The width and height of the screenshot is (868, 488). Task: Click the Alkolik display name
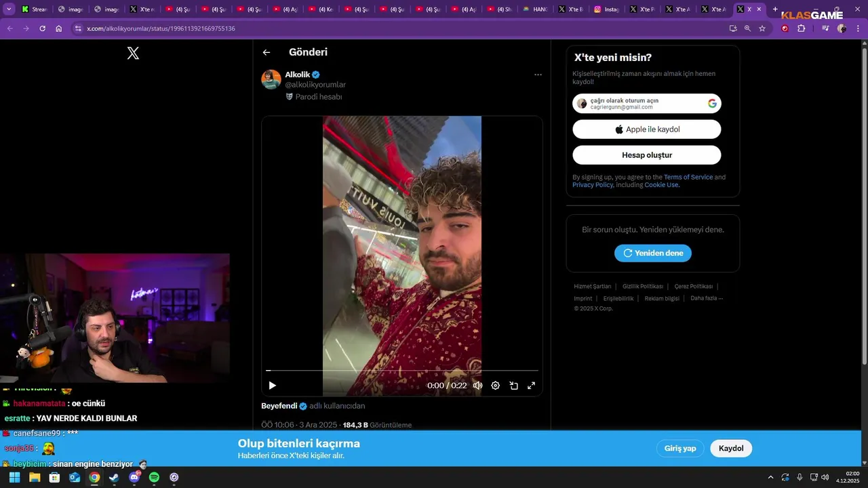[x=298, y=75]
